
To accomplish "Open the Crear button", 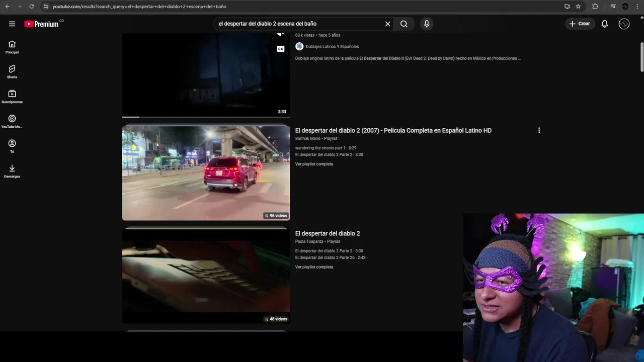I will point(580,24).
